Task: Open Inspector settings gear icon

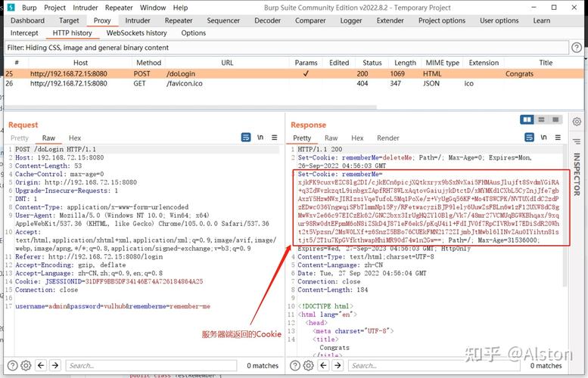Action: click(x=577, y=122)
